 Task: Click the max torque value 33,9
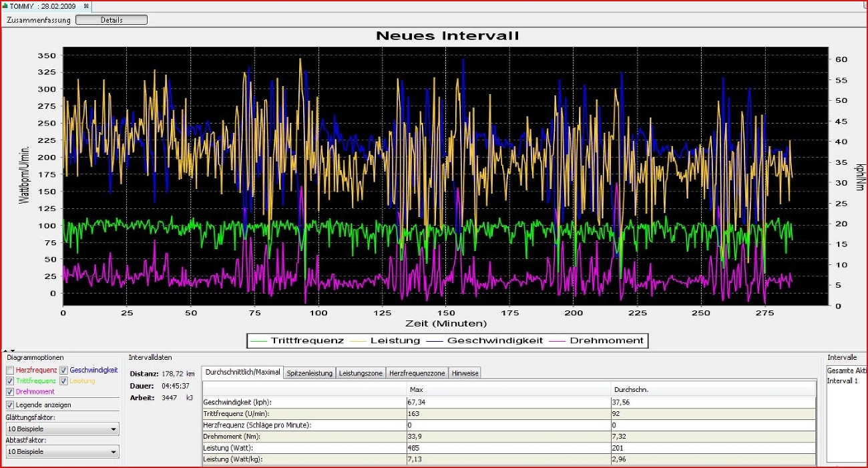(x=415, y=437)
